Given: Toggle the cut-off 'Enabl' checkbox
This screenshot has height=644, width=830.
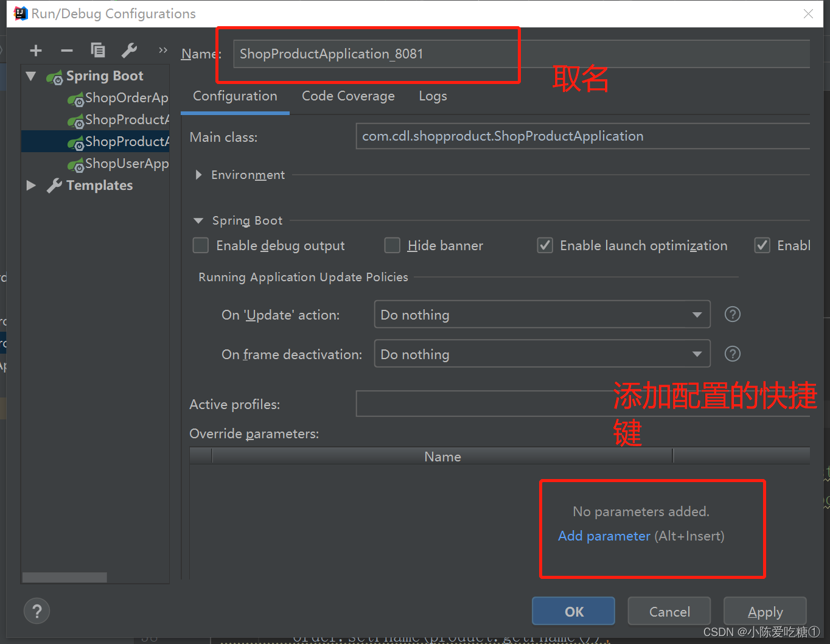Looking at the screenshot, I should point(762,245).
